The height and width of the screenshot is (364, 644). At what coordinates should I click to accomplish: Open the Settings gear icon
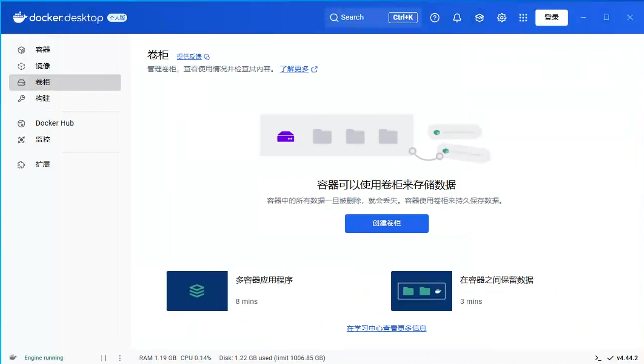(502, 18)
